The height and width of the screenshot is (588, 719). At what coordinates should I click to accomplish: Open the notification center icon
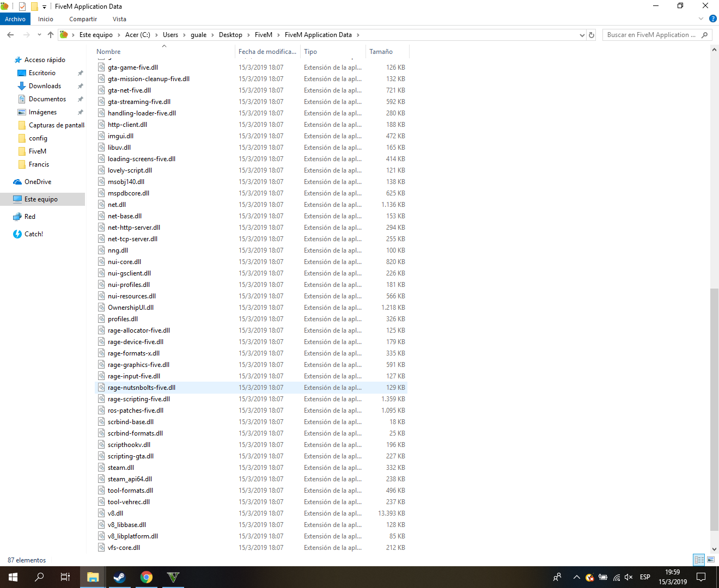click(702, 577)
